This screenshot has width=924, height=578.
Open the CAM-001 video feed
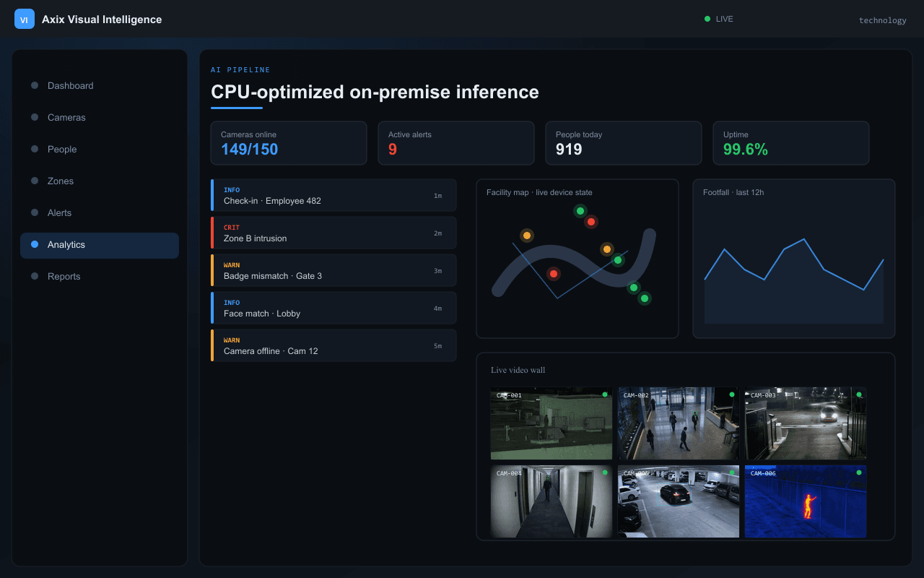(552, 423)
